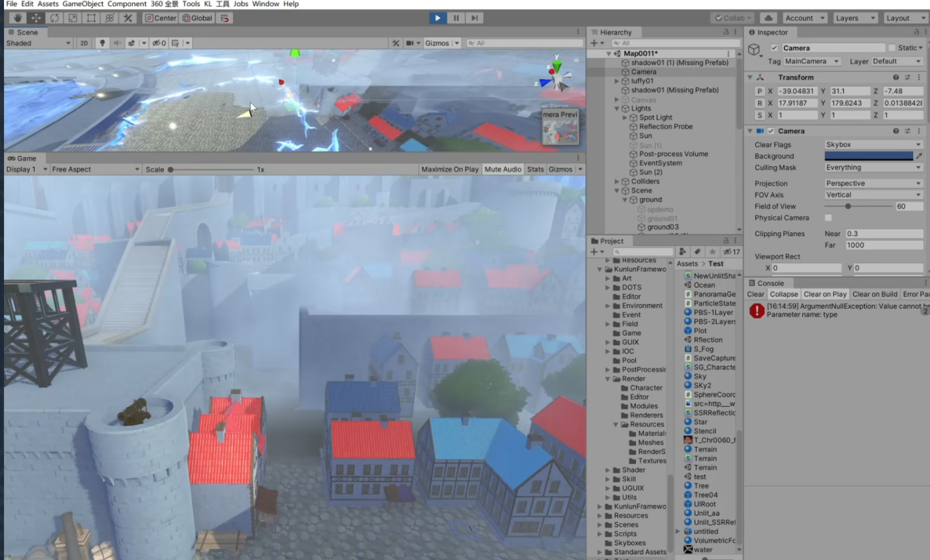Disable the Camera GameObject active checkbox

tap(774, 48)
